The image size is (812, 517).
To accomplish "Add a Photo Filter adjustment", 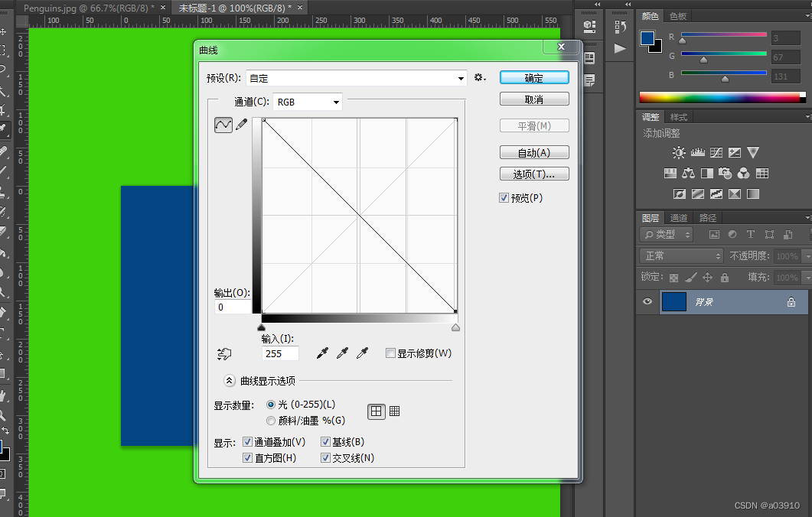I will point(725,174).
